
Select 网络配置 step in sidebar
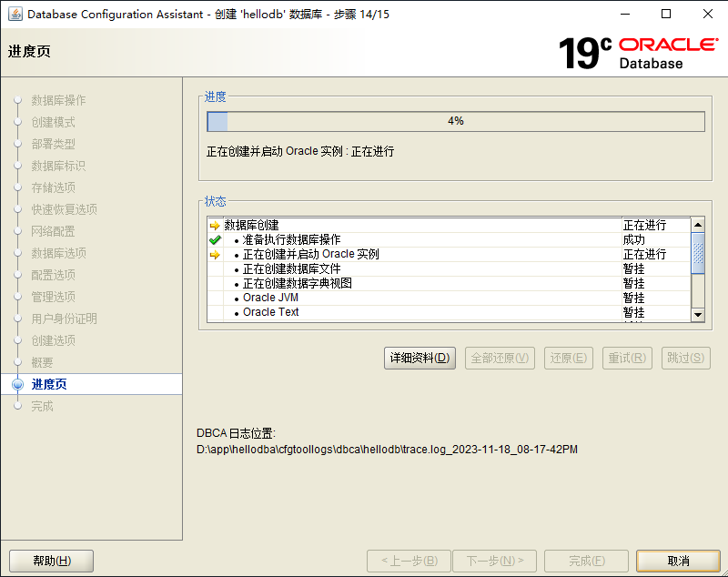[x=53, y=231]
